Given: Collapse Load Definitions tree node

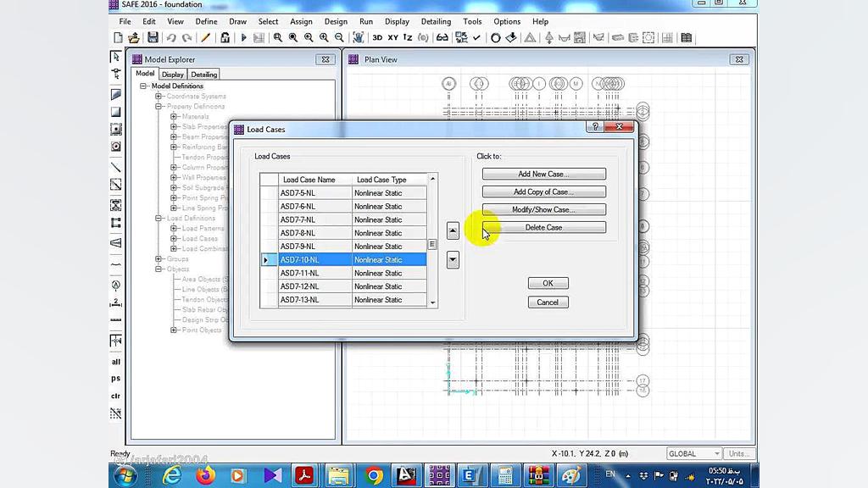Looking at the screenshot, I should (x=159, y=218).
